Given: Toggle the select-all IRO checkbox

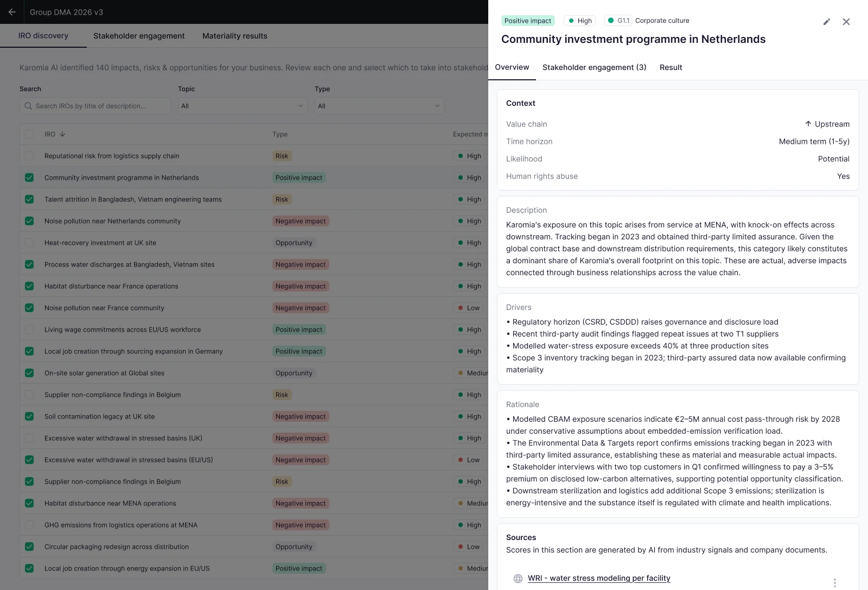Looking at the screenshot, I should [29, 134].
